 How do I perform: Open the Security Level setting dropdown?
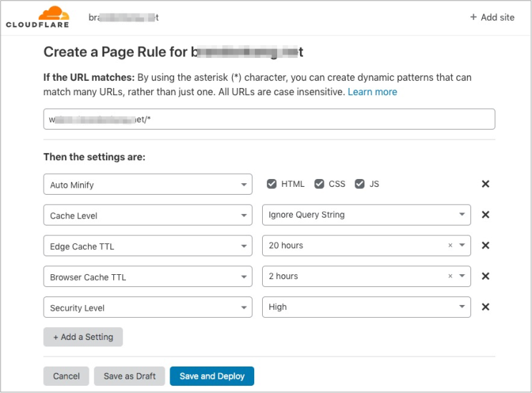tap(147, 307)
